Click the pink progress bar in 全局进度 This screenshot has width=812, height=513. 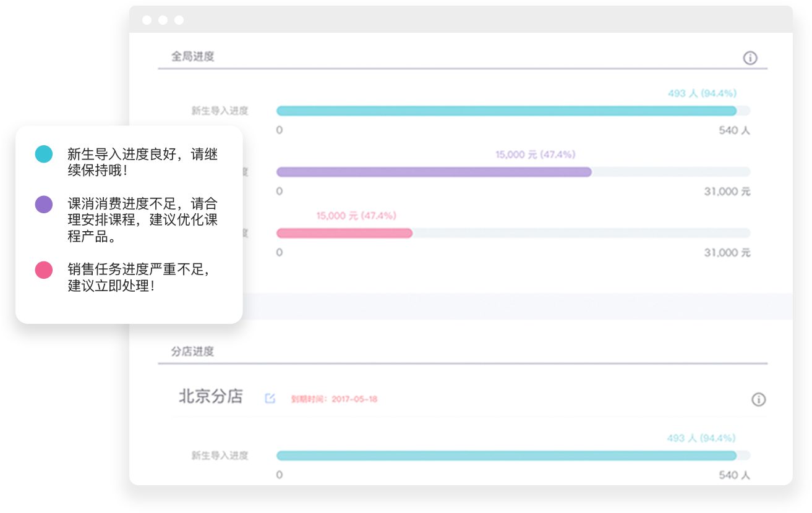(344, 233)
